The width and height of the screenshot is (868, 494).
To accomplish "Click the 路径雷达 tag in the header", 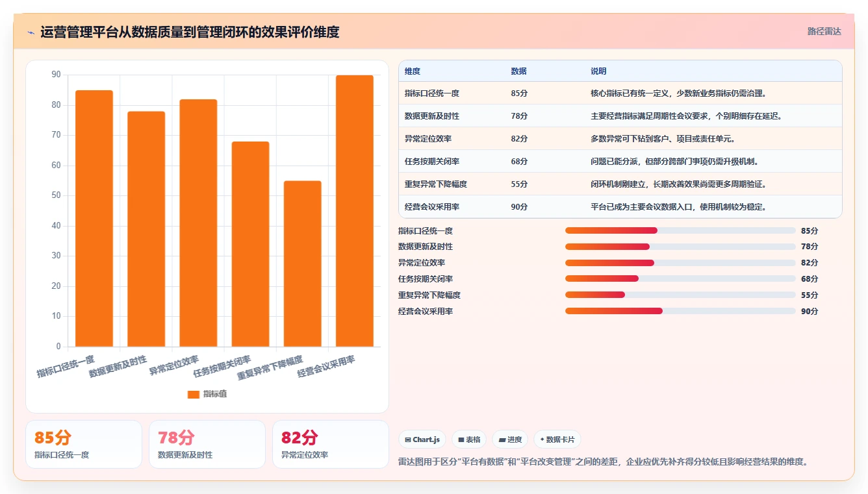I will (824, 31).
